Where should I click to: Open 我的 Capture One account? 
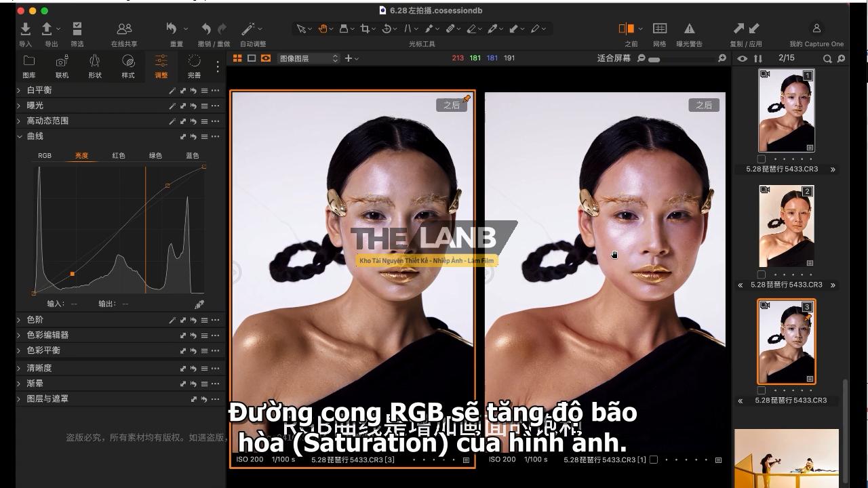coord(816,28)
